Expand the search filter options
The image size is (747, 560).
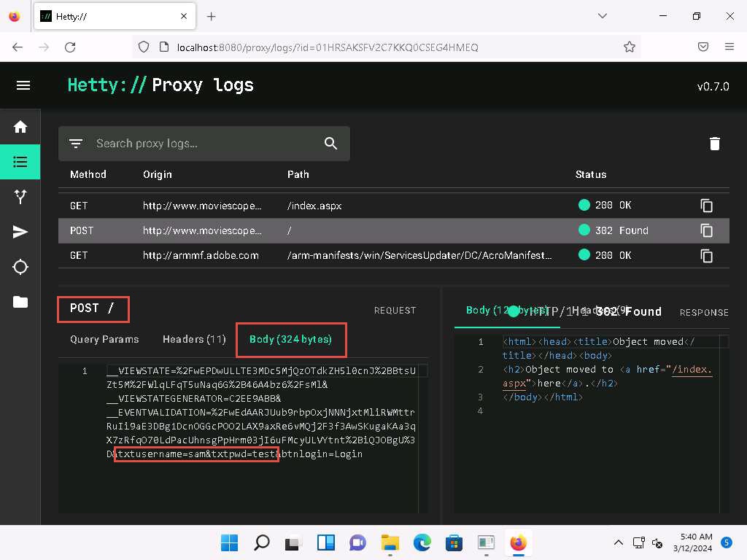(76, 144)
